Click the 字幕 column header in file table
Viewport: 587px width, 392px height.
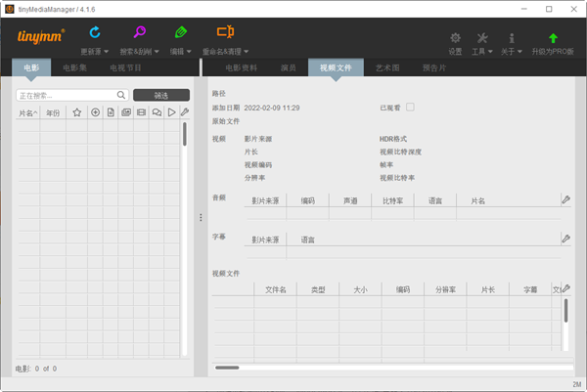pyautogui.click(x=530, y=289)
